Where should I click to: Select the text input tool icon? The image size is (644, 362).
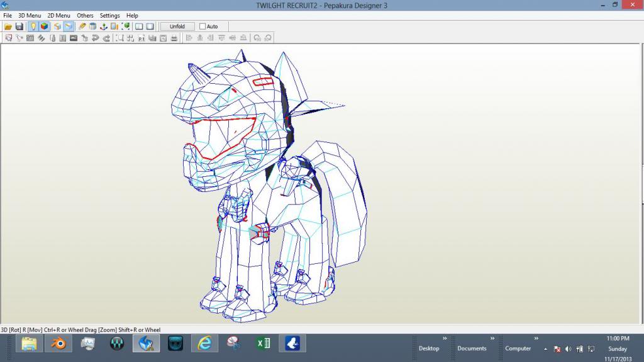pyautogui.click(x=62, y=38)
